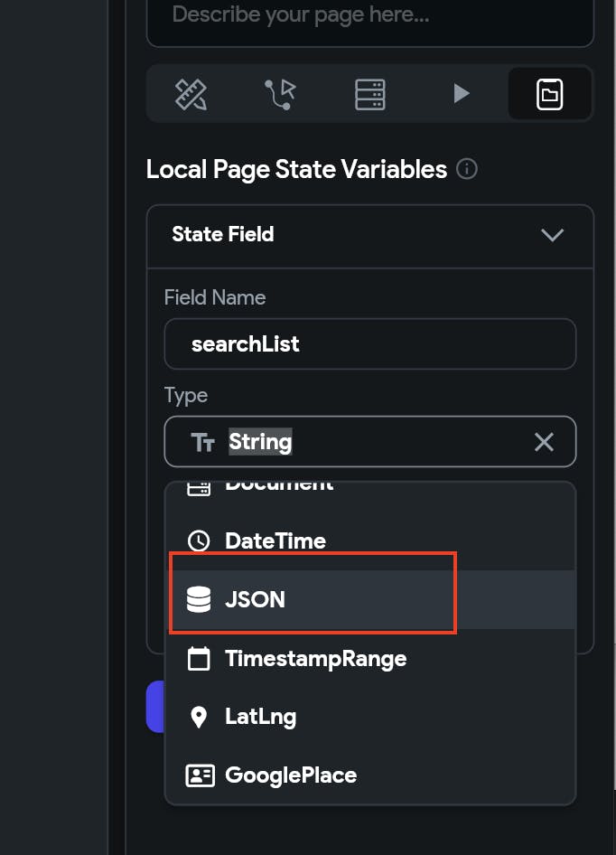Click the play arrow animations icon

tap(461, 94)
